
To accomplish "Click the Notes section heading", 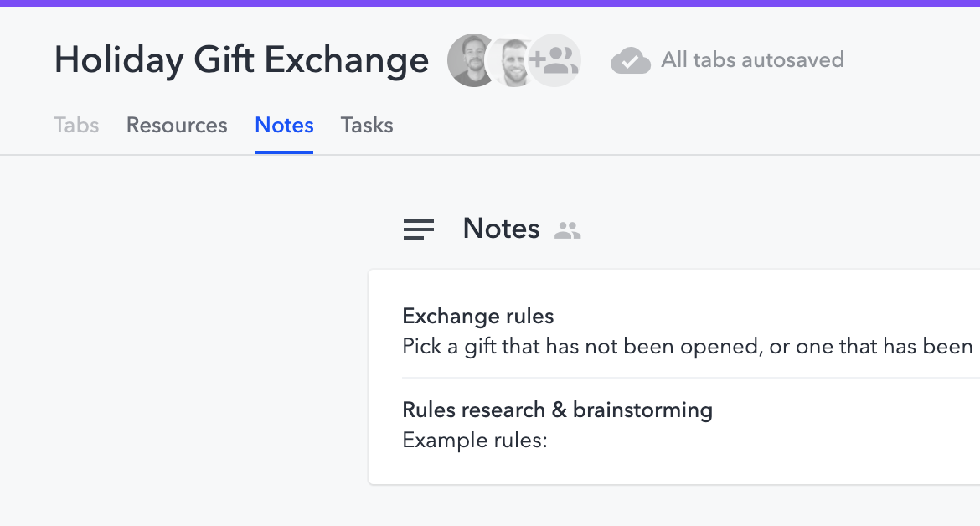I will click(x=501, y=229).
